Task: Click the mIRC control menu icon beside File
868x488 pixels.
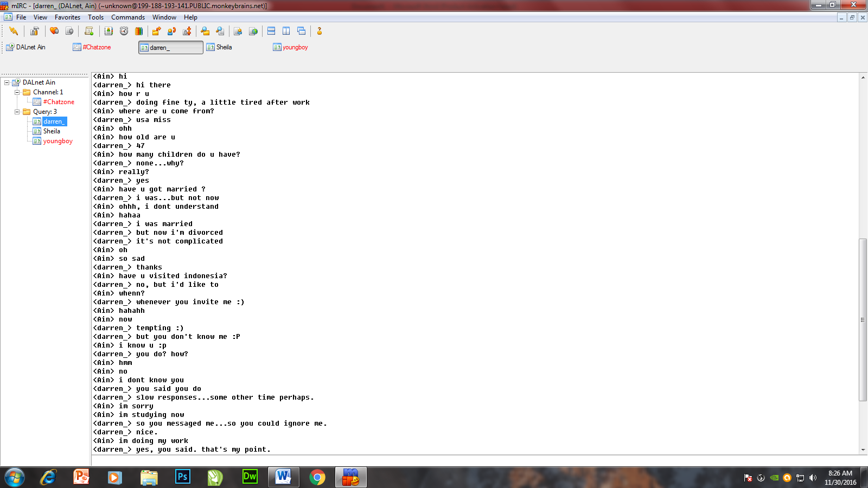Action: [8, 17]
